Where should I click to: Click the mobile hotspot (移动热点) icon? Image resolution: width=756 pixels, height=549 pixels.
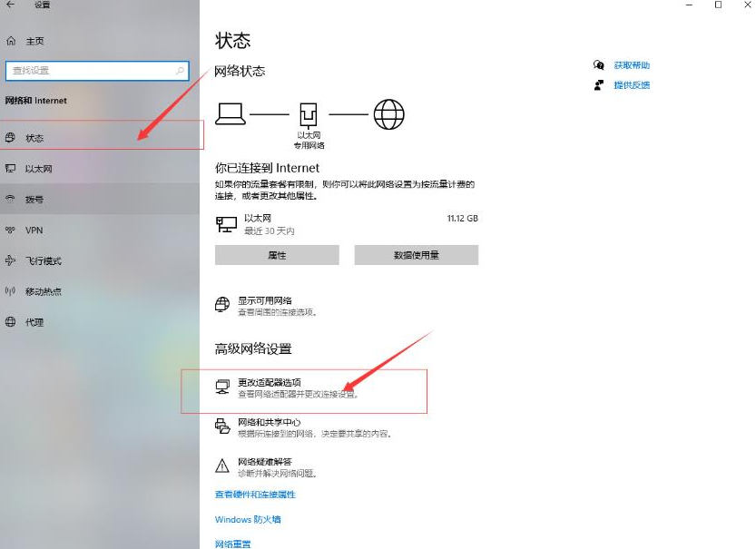click(x=11, y=291)
